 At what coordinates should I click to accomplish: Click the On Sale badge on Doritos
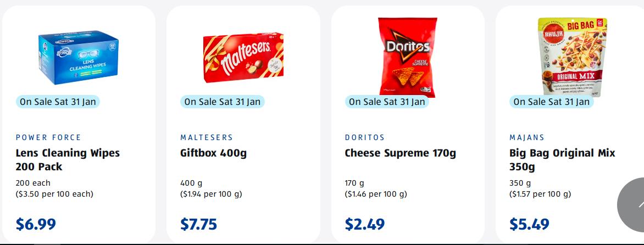387,102
